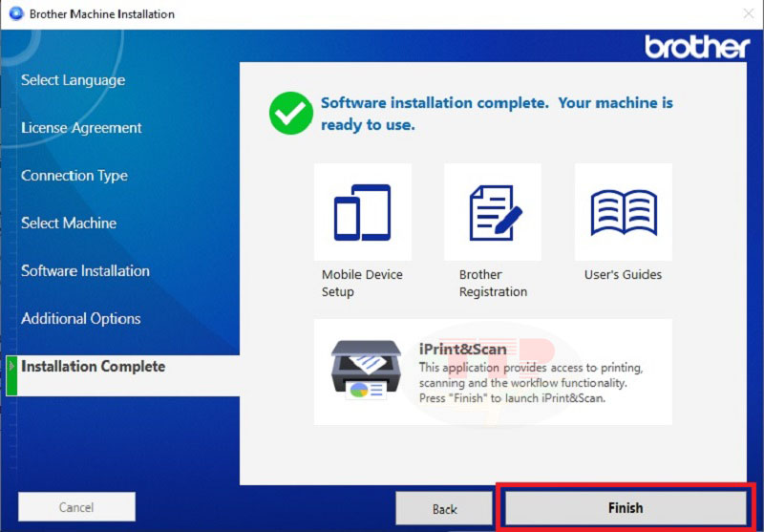Select the Software Installation step

pos(85,271)
